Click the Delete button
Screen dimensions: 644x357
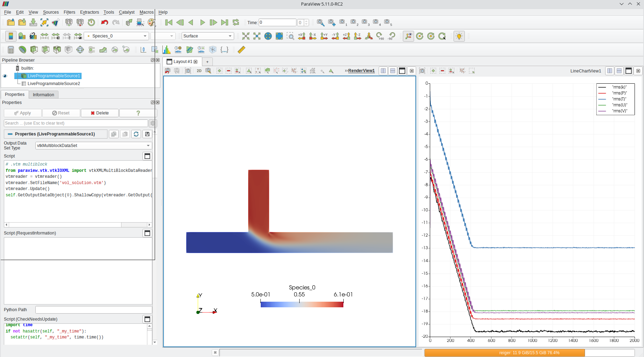coord(100,113)
